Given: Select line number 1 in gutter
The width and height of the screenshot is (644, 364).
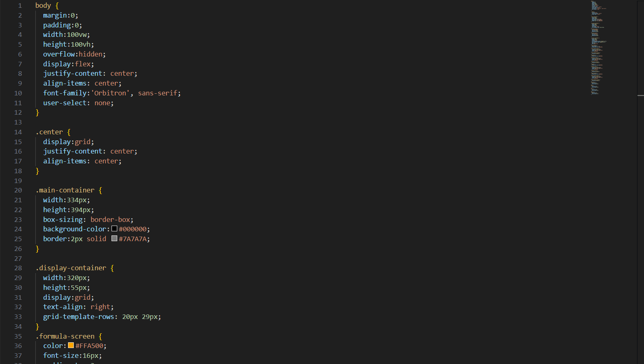Looking at the screenshot, I should click(x=20, y=6).
